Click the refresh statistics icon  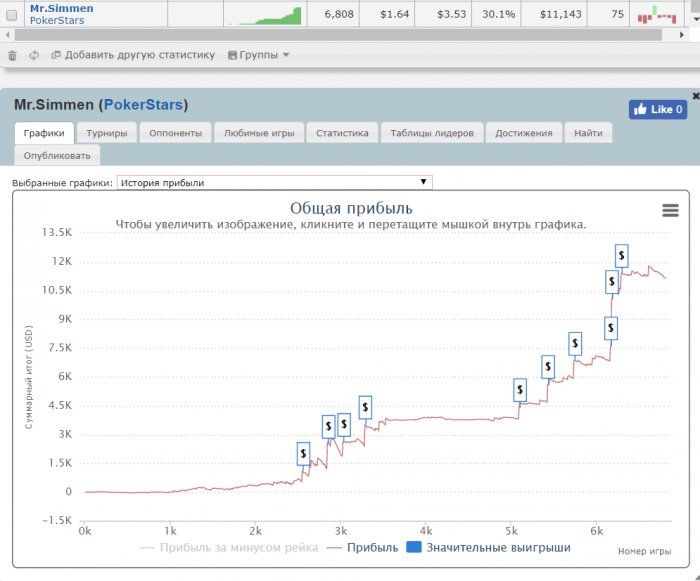pos(34,55)
